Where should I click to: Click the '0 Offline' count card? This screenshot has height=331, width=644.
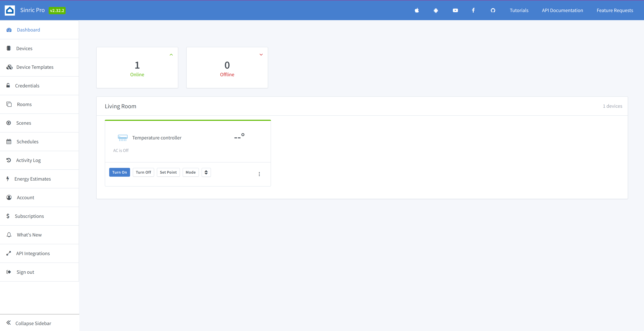[227, 67]
